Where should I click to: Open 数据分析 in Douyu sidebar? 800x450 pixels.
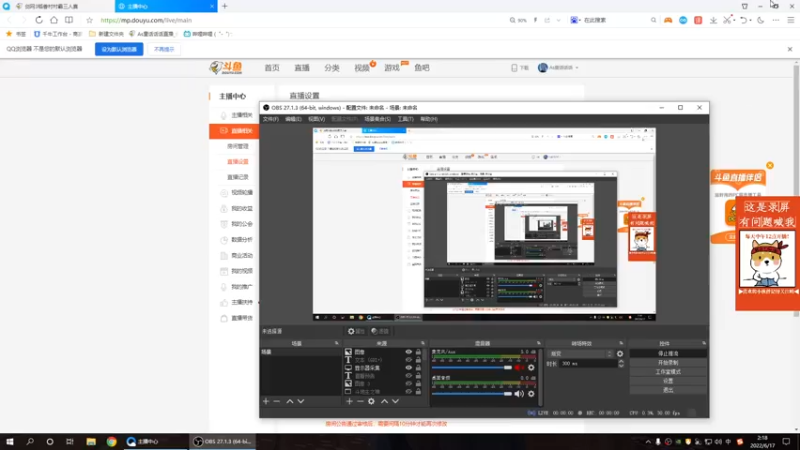242,239
